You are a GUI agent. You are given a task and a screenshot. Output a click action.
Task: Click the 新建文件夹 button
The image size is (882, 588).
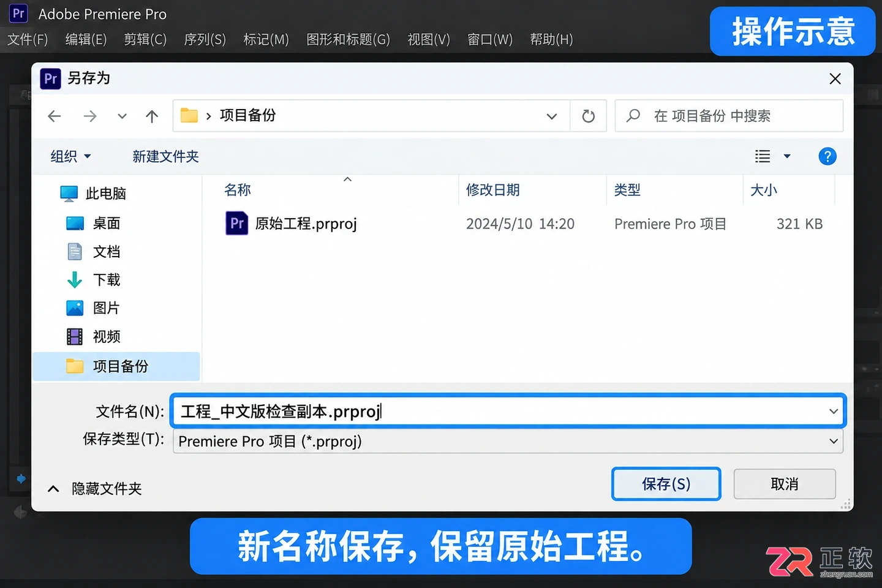[x=165, y=156]
